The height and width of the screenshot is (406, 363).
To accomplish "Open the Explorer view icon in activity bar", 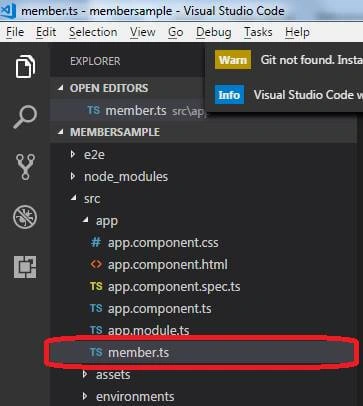I will point(25,67).
